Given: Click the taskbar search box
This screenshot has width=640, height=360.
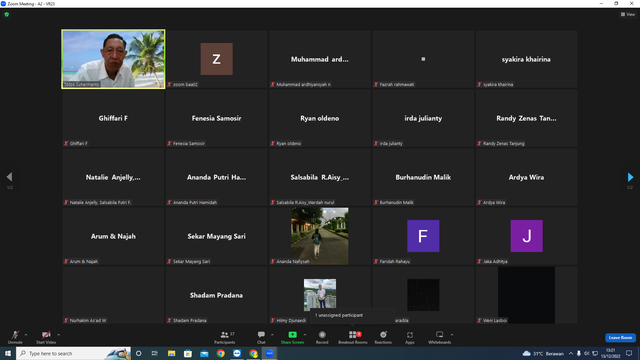Looking at the screenshot, I should 73,353.
